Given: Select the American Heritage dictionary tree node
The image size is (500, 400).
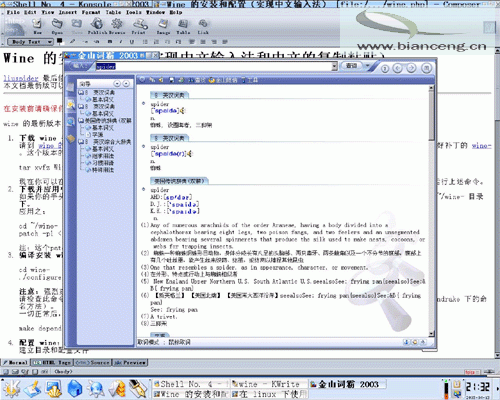Looking at the screenshot, I should [105, 120].
